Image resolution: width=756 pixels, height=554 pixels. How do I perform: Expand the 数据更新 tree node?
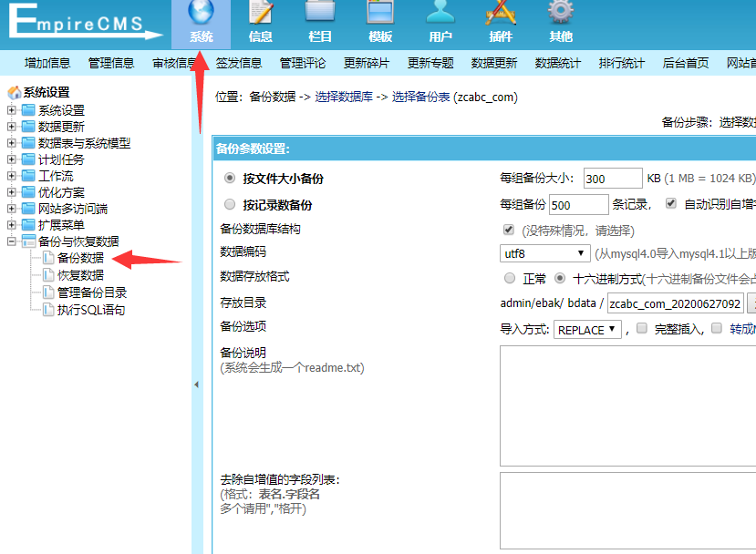point(12,127)
